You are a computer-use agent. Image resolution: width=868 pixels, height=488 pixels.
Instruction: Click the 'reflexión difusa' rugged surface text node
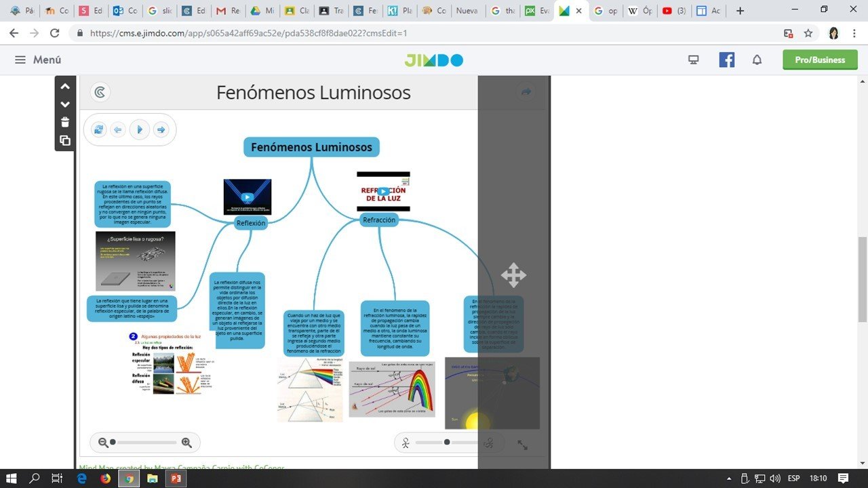(x=133, y=203)
